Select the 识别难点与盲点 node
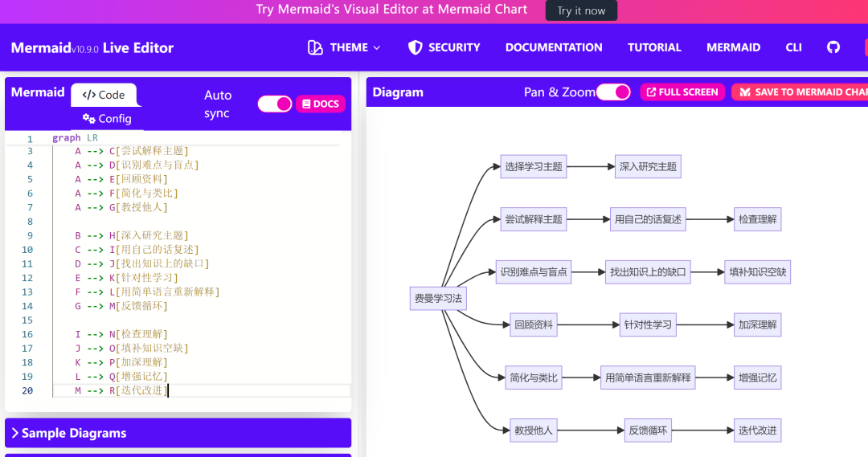 point(533,271)
